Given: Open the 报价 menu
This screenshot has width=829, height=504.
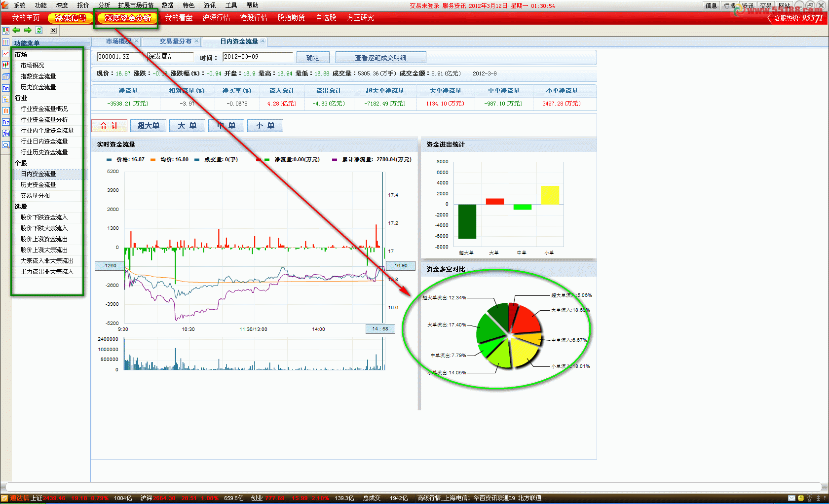Looking at the screenshot, I should (83, 5).
